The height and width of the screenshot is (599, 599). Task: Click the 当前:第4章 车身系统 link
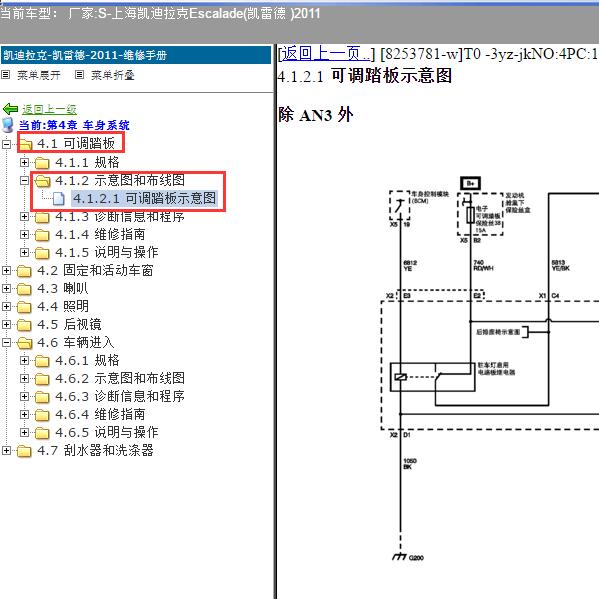(74, 125)
